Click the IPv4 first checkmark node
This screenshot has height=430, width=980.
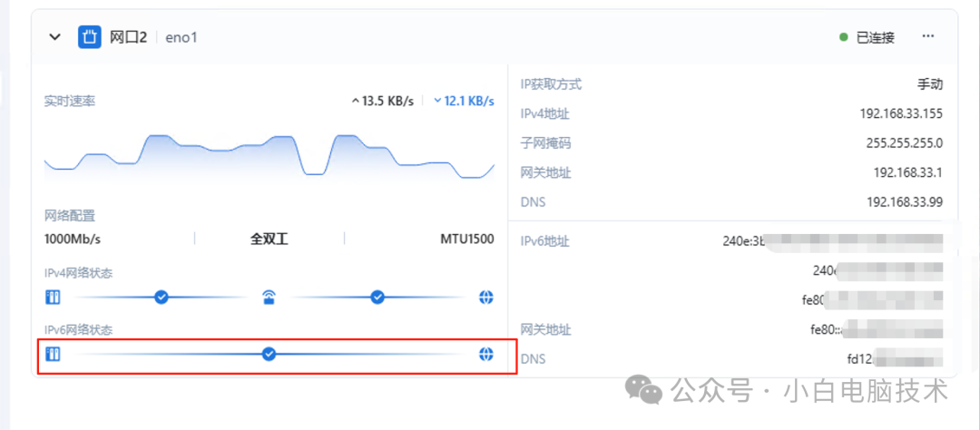[x=162, y=297]
